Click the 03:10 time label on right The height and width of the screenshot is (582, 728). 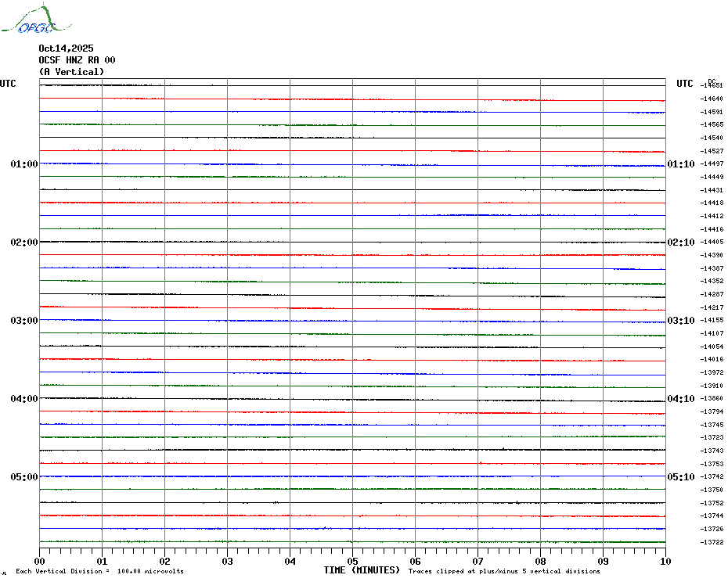pyautogui.click(x=680, y=321)
